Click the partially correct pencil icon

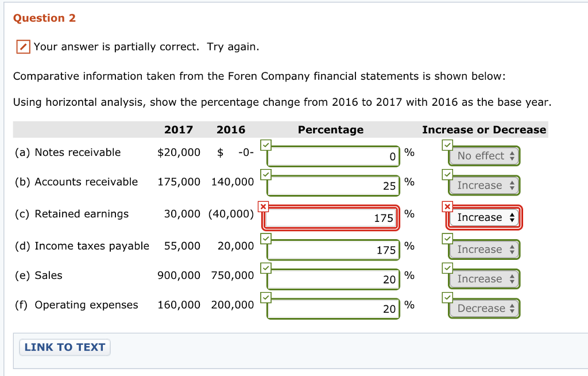[x=23, y=47]
